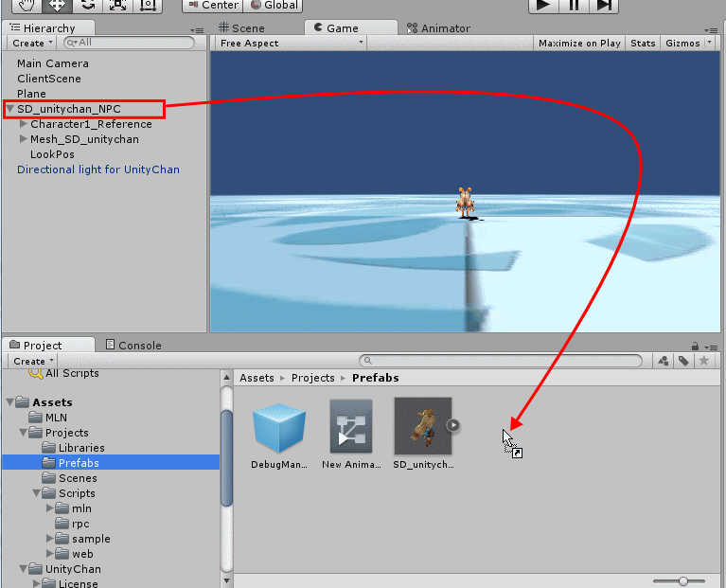Select the Hand tool

pos(27,5)
